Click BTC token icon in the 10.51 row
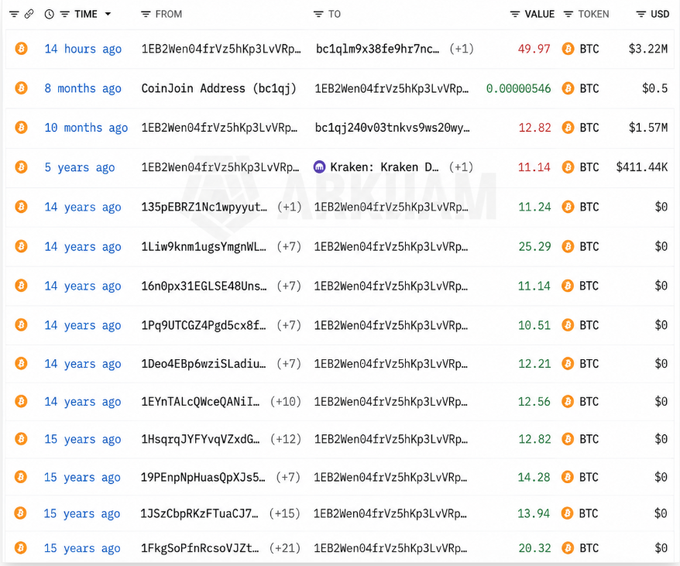The width and height of the screenshot is (680, 566). click(x=568, y=325)
